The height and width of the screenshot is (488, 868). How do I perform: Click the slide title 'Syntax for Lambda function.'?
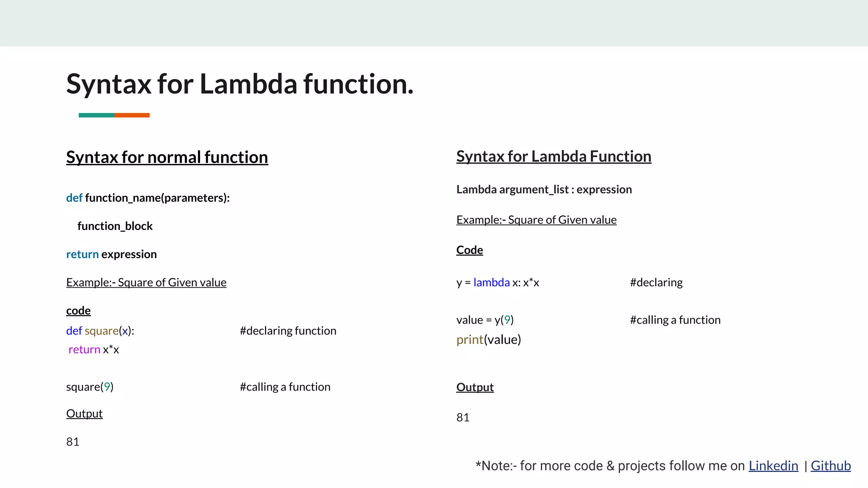[240, 84]
